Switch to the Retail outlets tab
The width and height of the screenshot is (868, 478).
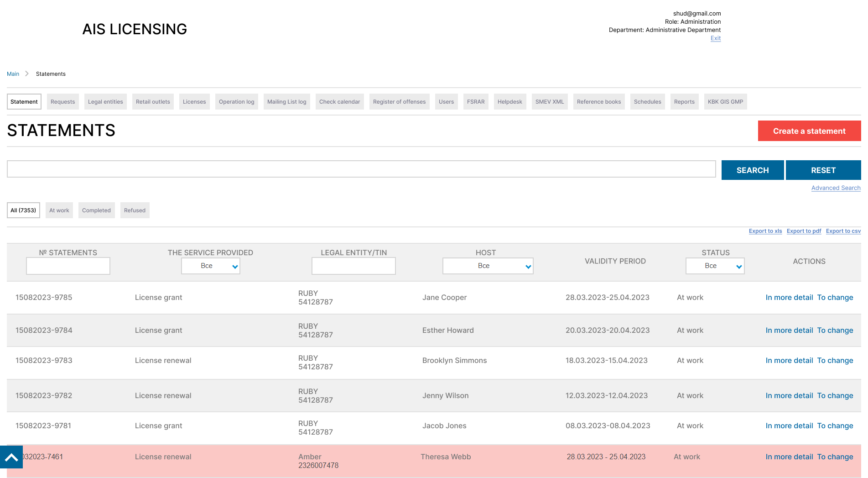(153, 101)
